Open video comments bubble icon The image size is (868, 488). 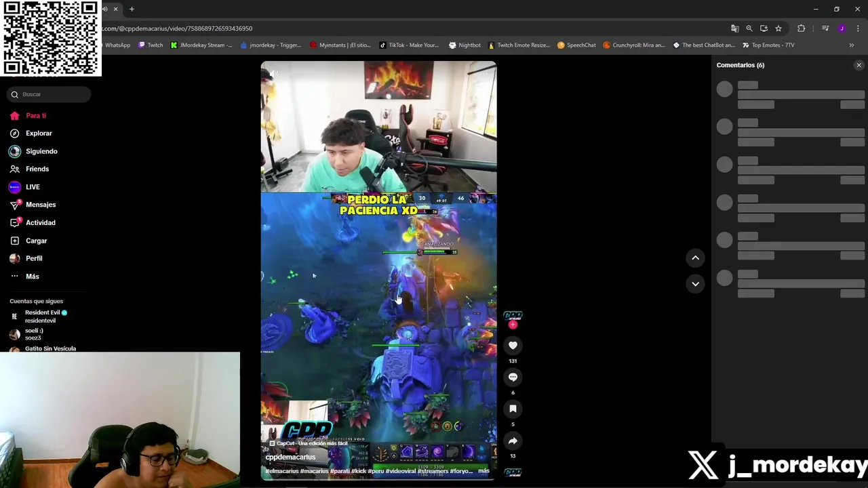pos(513,377)
